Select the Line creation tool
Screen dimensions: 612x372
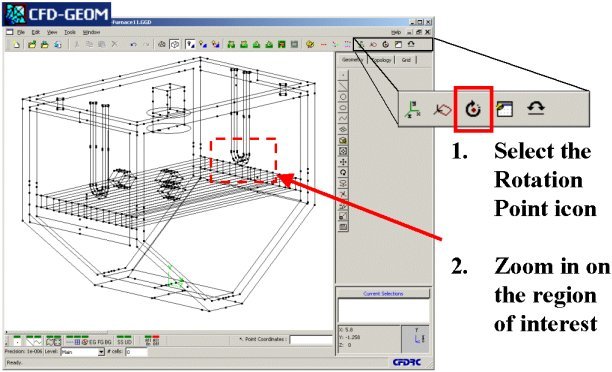click(343, 86)
